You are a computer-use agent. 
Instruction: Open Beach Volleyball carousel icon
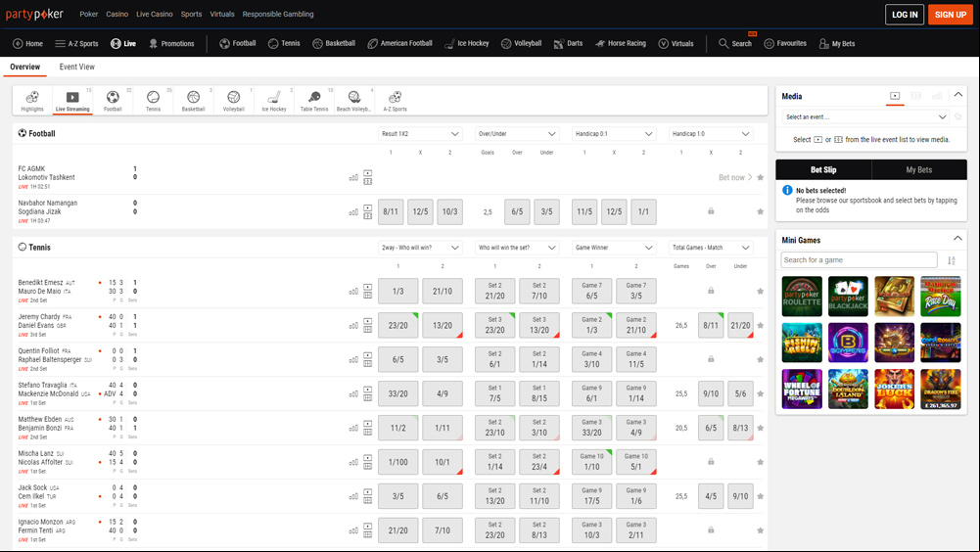pyautogui.click(x=353, y=101)
